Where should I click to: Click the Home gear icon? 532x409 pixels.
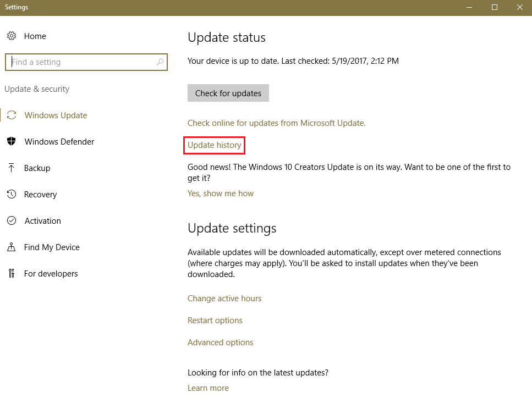click(x=12, y=36)
